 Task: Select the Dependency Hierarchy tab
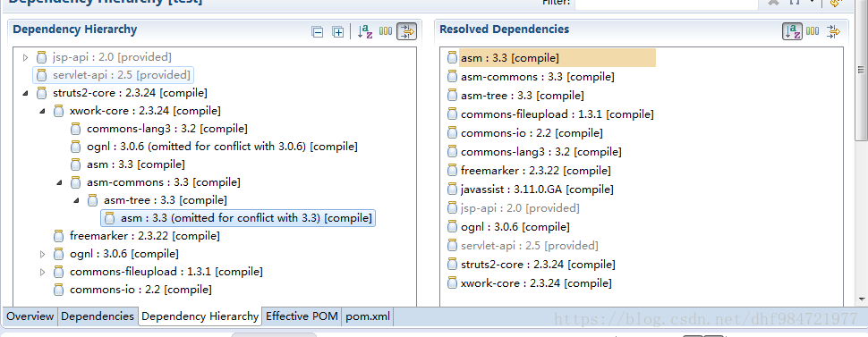[x=200, y=316]
